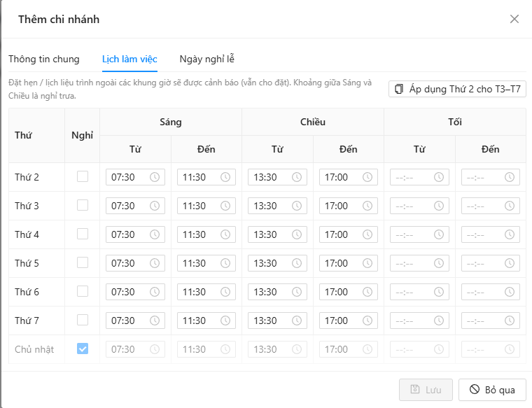Edit Thứ 4 Chiều Đến time 17:00
The width and height of the screenshot is (532, 408).
coord(349,234)
